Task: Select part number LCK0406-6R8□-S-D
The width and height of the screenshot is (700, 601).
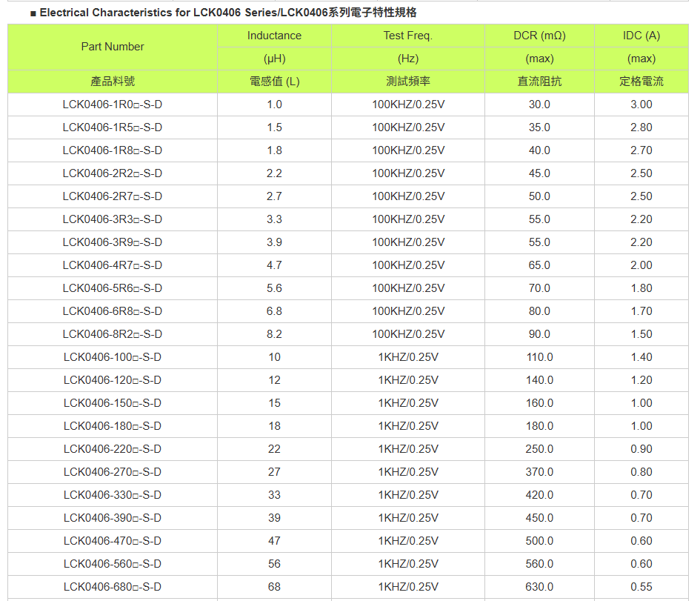Action: click(x=113, y=311)
